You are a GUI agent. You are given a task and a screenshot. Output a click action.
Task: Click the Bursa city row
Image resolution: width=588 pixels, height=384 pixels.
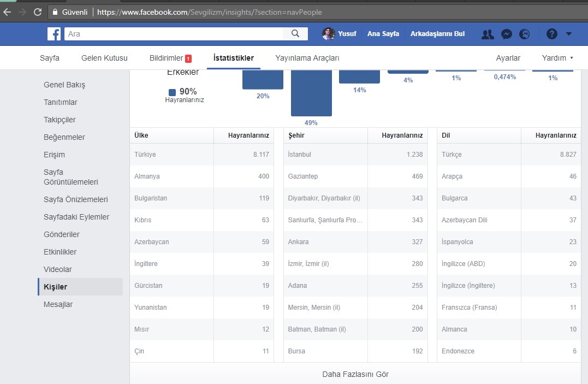pos(355,351)
